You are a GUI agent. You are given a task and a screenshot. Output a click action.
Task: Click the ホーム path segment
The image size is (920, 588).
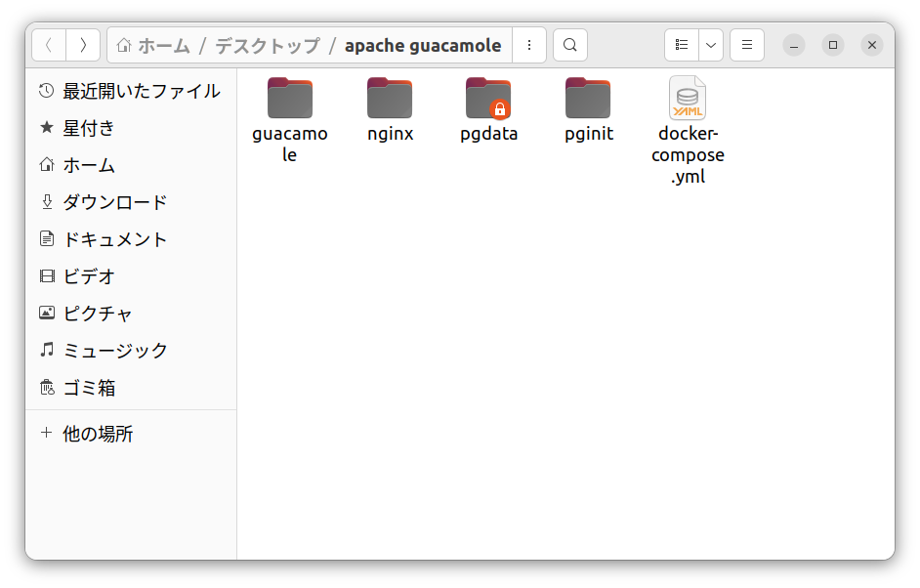[x=153, y=45]
